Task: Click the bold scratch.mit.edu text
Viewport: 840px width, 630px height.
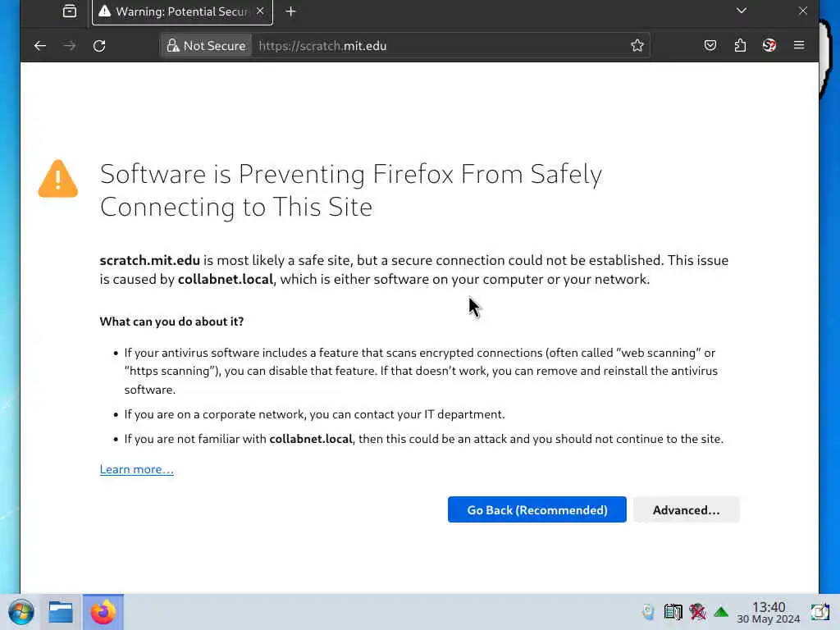Action: click(x=149, y=260)
